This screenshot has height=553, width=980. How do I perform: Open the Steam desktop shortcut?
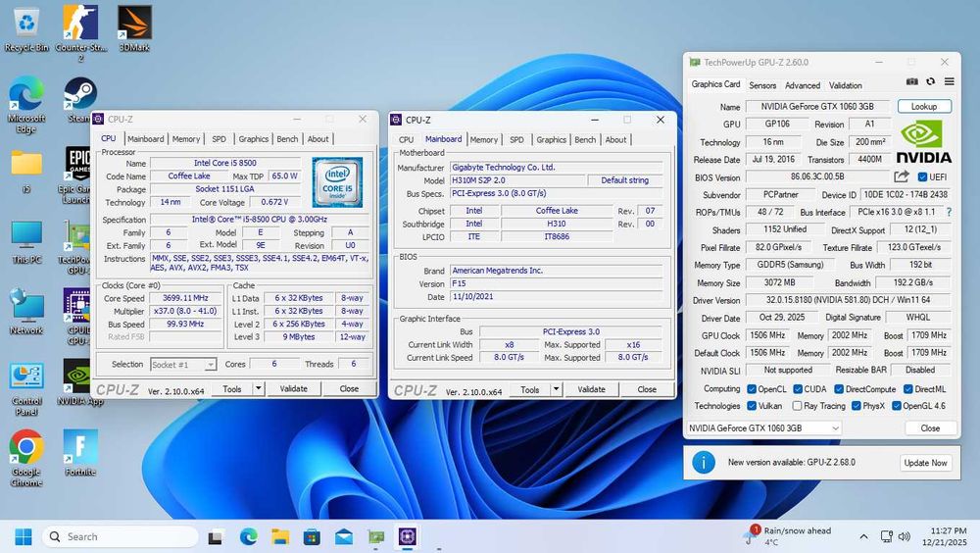80,99
